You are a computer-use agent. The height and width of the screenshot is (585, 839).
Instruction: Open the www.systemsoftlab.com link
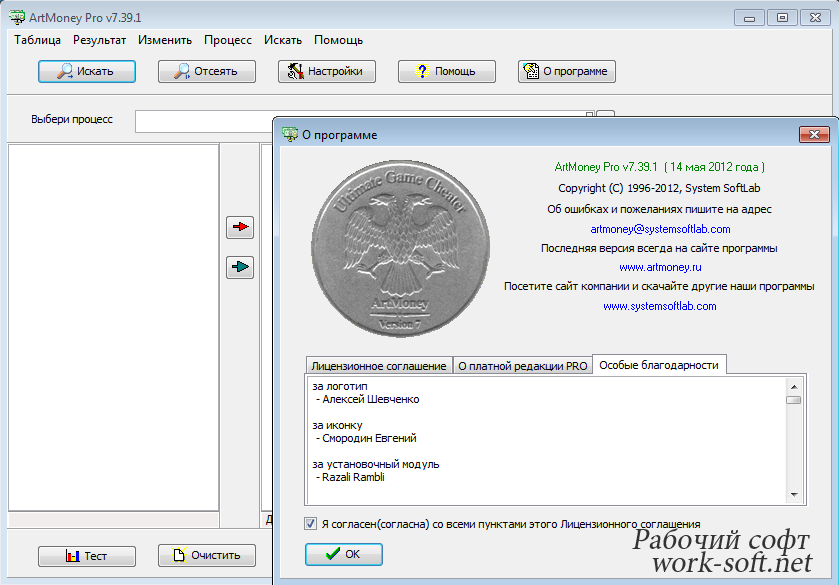[x=660, y=306]
